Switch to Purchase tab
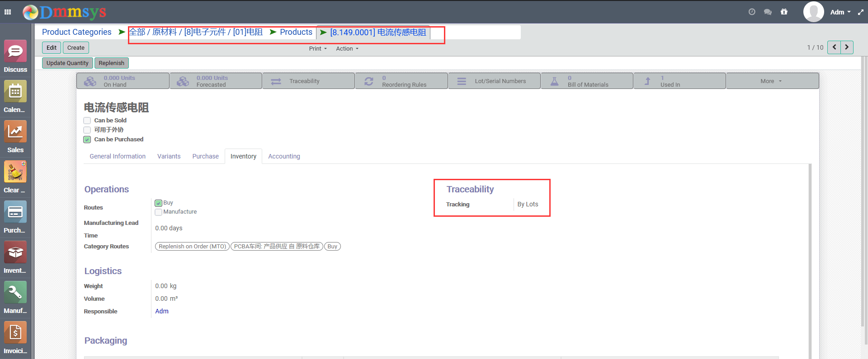The height and width of the screenshot is (359, 868). (x=206, y=156)
